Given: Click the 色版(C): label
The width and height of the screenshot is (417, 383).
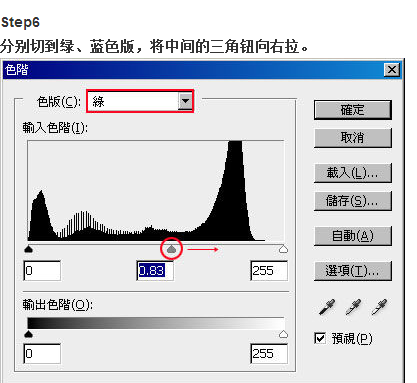Looking at the screenshot, I should (x=59, y=101).
